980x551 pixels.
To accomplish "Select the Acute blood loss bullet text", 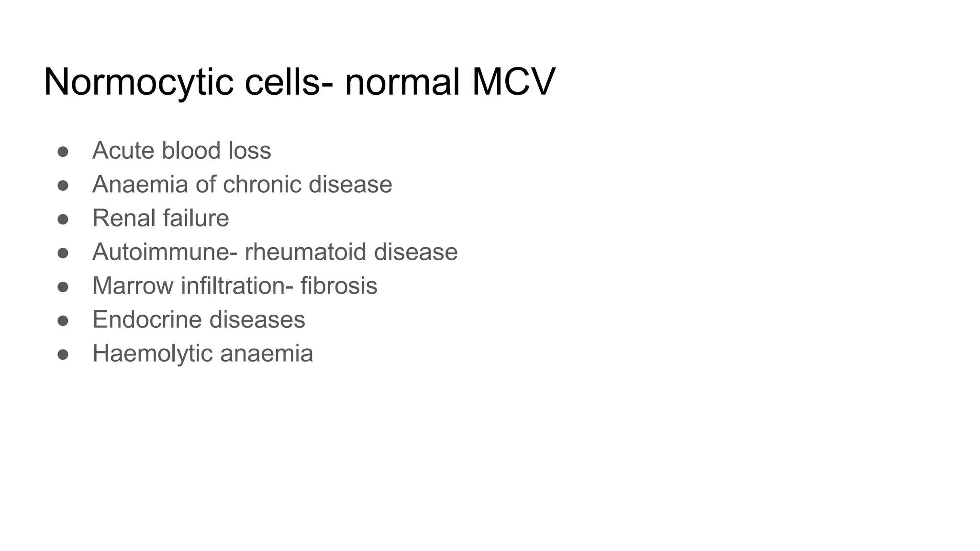I will pos(182,150).
